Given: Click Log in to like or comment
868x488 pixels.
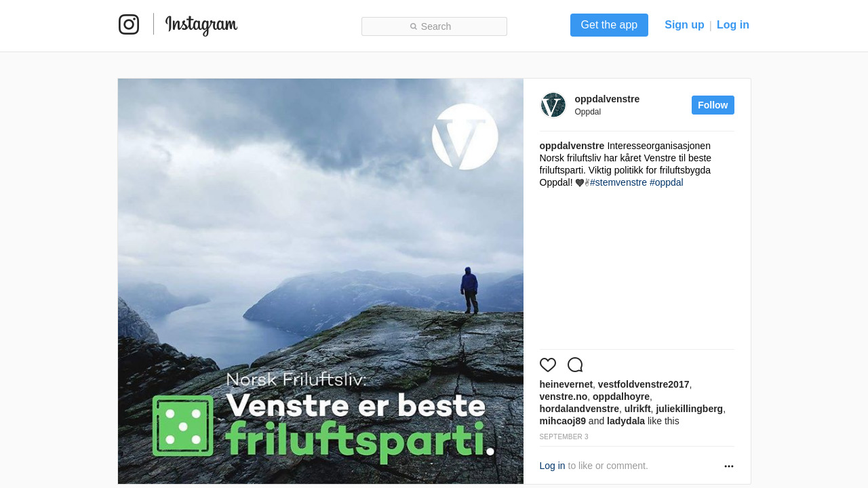Looking at the screenshot, I should pos(552,466).
